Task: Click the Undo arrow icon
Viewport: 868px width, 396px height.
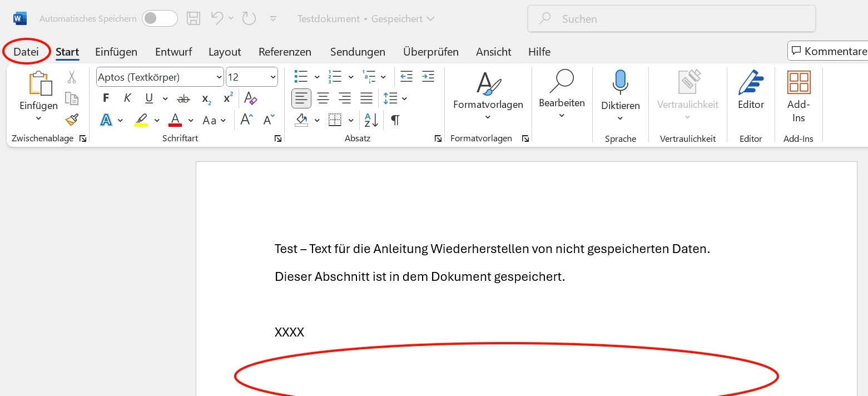Action: tap(217, 18)
